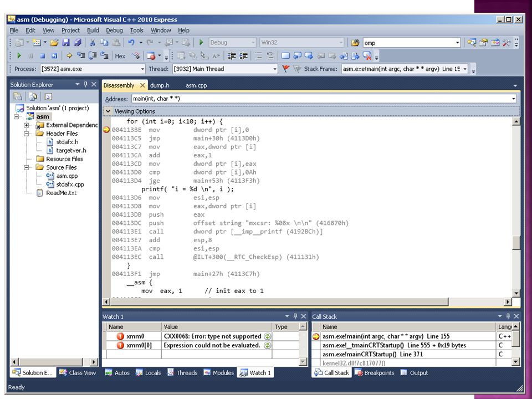Switch to the Output tab

click(415, 372)
